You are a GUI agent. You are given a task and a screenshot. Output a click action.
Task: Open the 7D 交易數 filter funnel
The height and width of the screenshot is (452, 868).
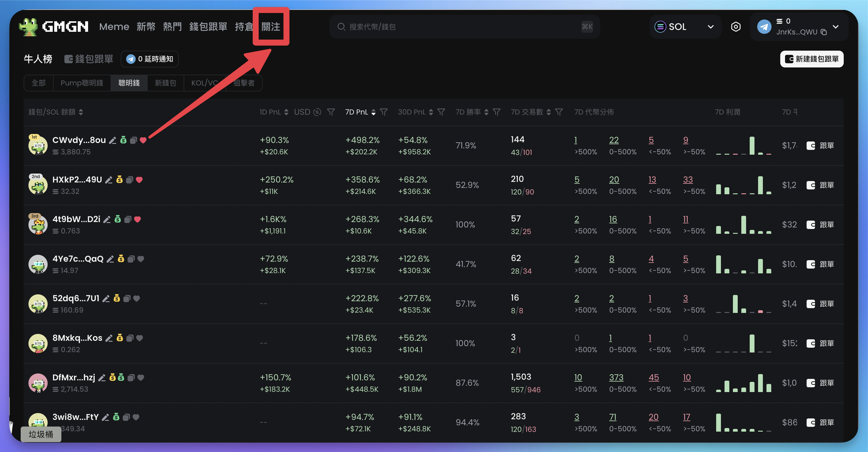pyautogui.click(x=559, y=112)
